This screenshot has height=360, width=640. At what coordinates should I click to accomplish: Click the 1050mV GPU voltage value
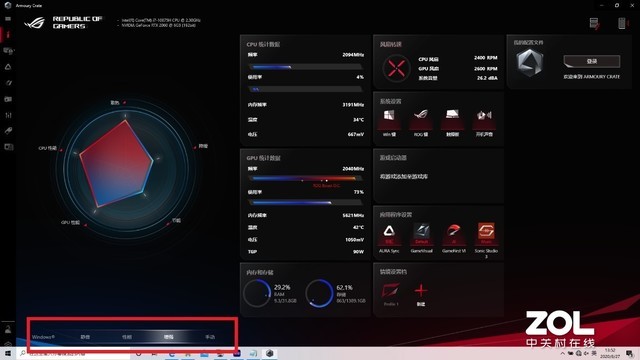(354, 240)
